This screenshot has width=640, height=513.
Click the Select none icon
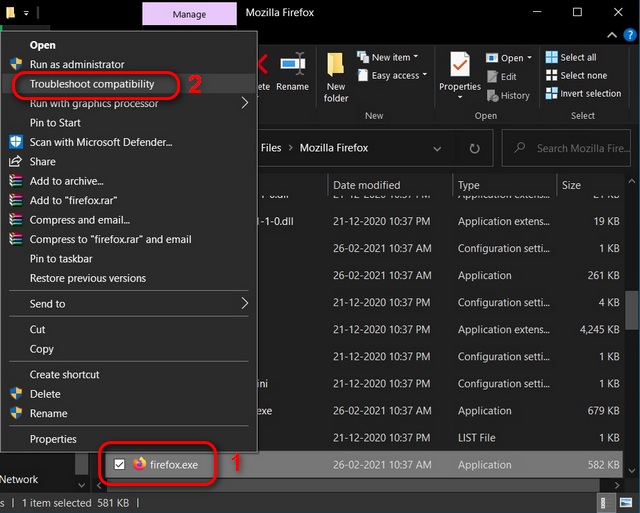(x=551, y=75)
